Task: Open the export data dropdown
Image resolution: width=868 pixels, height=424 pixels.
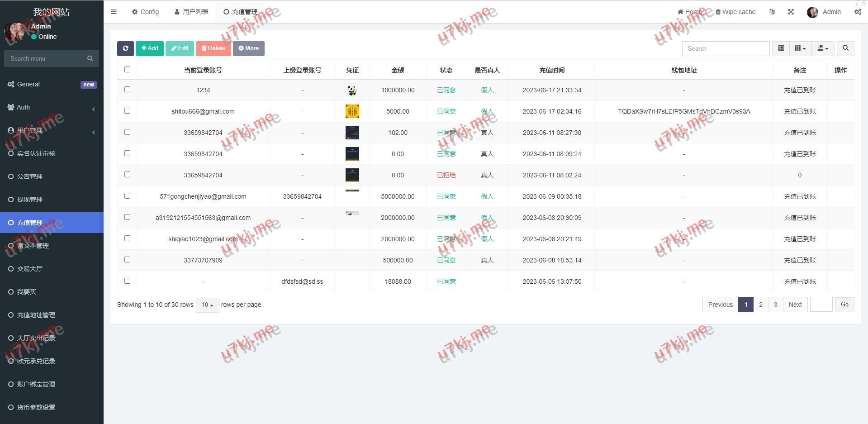Action: pyautogui.click(x=823, y=48)
